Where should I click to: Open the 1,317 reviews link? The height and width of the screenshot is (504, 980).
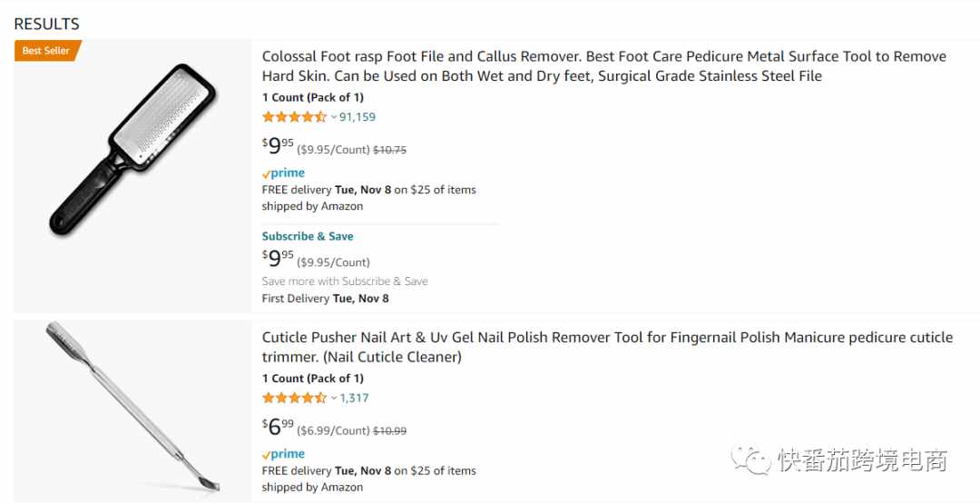[355, 398]
